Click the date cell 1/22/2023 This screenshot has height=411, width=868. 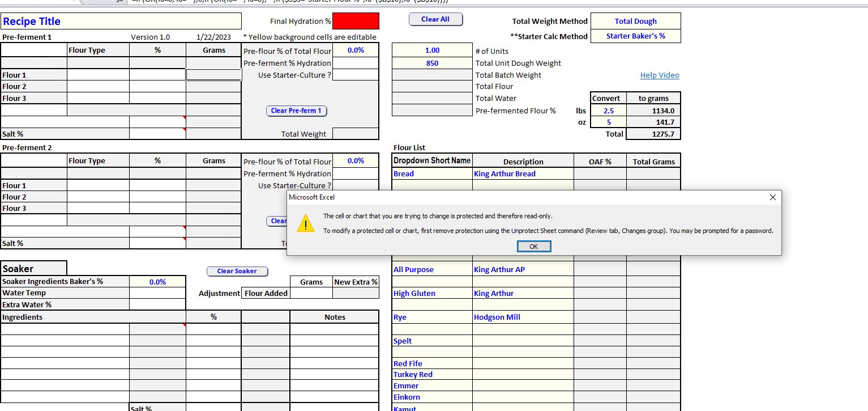coord(213,37)
